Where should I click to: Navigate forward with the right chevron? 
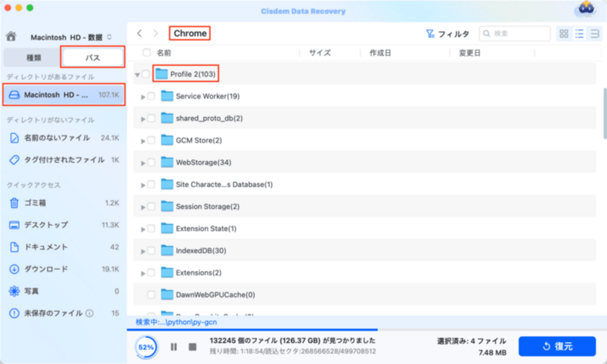[156, 33]
